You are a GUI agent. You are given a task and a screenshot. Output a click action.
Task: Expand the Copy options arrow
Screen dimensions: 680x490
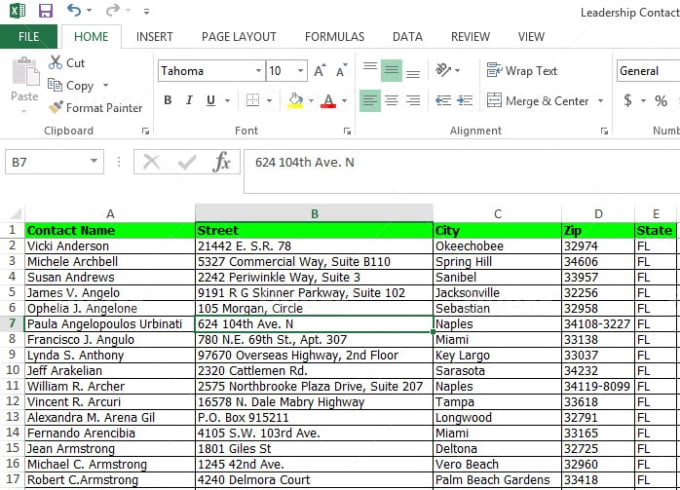[105, 85]
